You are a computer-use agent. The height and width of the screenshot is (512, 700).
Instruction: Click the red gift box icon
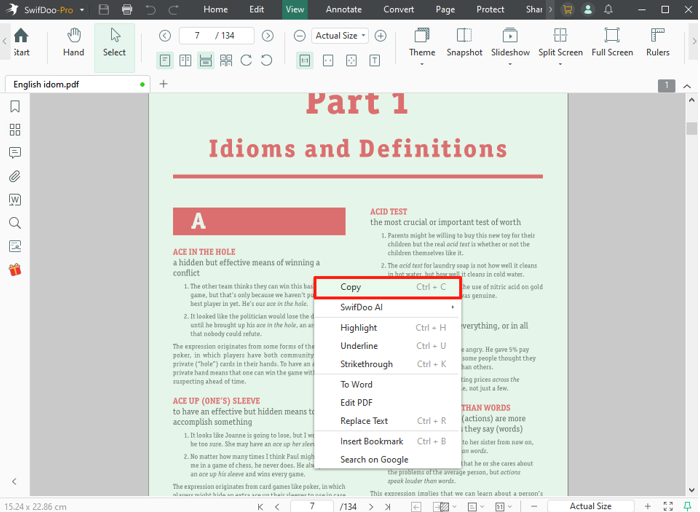pos(15,270)
